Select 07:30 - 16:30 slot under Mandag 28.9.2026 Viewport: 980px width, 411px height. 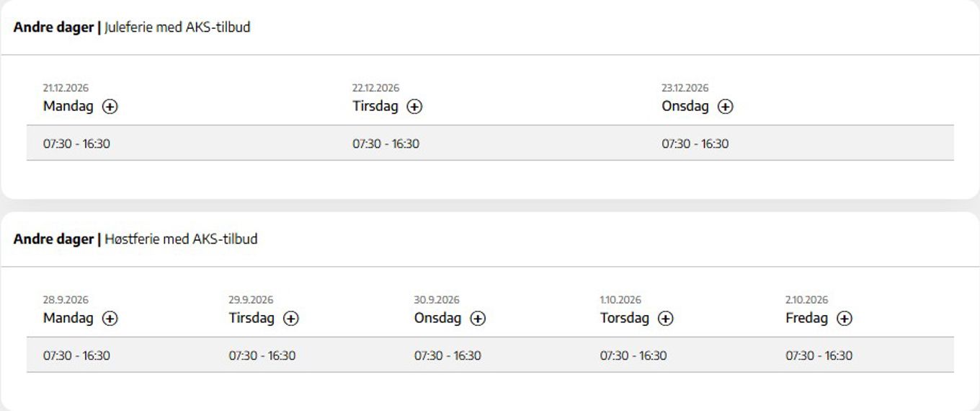(x=76, y=355)
